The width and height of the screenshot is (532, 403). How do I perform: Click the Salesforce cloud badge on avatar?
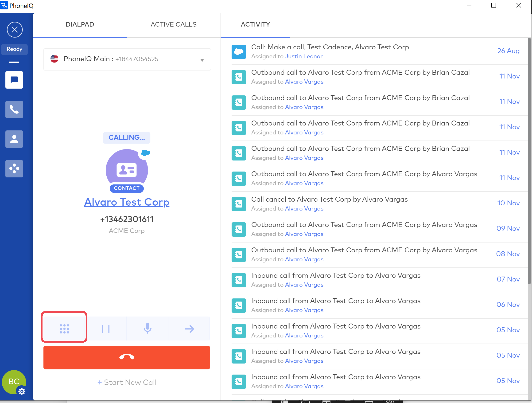(x=145, y=153)
